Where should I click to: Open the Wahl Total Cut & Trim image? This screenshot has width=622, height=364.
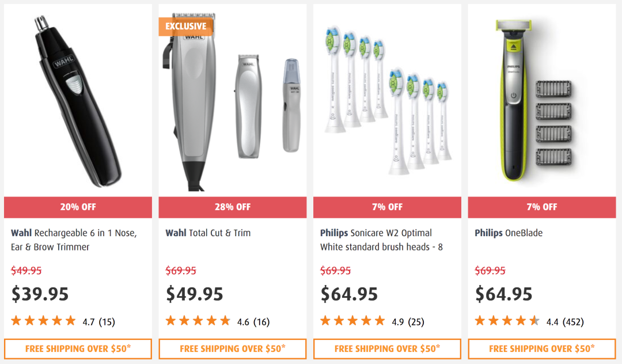pyautogui.click(x=233, y=100)
